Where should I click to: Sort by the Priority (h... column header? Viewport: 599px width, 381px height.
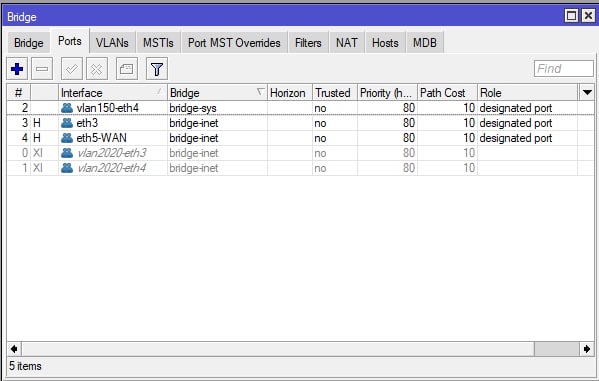tap(387, 92)
